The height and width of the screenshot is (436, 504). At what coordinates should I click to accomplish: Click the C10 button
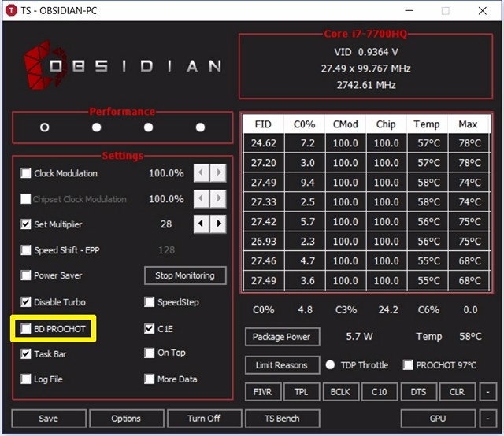pyautogui.click(x=380, y=392)
